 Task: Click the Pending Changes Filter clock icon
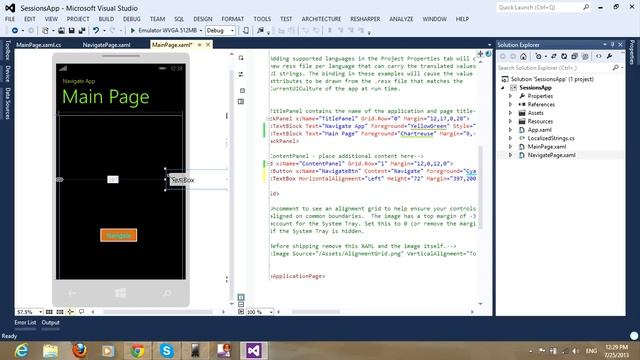[538, 56]
